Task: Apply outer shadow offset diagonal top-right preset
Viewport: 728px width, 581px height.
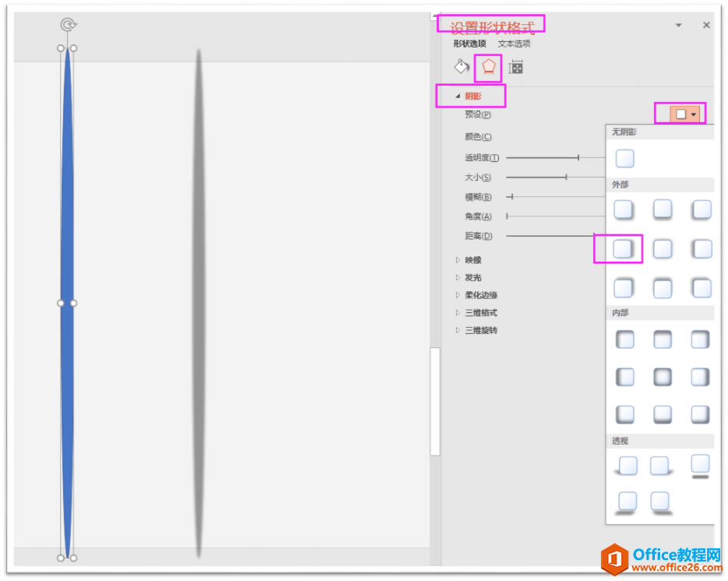Action: coord(624,287)
